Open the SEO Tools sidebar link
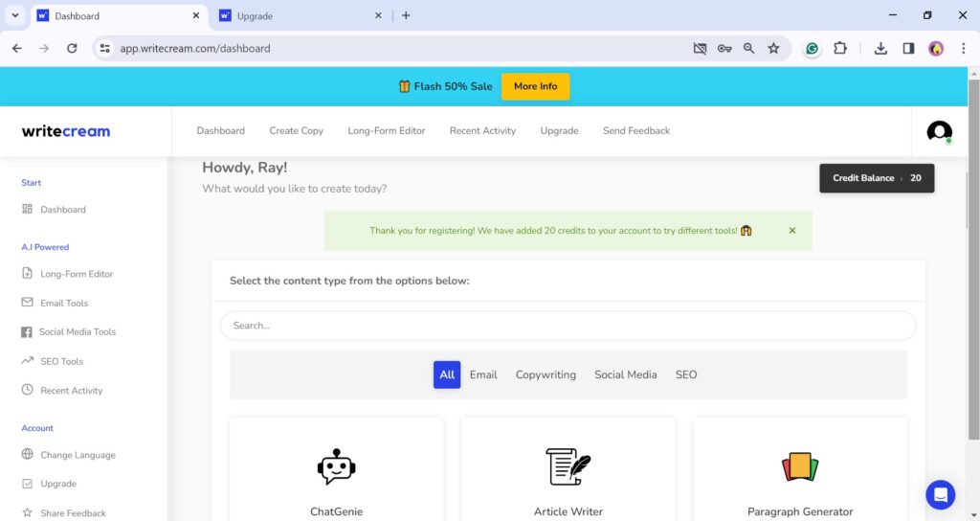Screen dimensions: 980x521 tap(61, 361)
